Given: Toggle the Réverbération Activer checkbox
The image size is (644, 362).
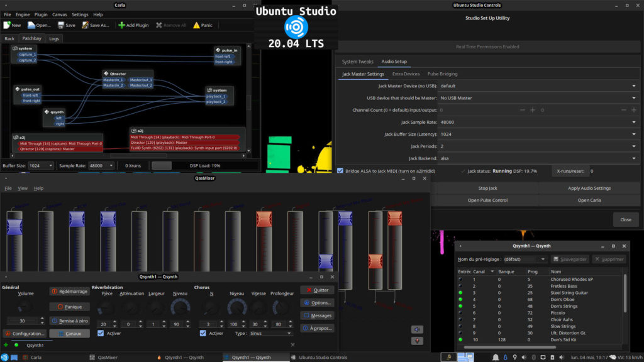Looking at the screenshot, I should click(101, 333).
